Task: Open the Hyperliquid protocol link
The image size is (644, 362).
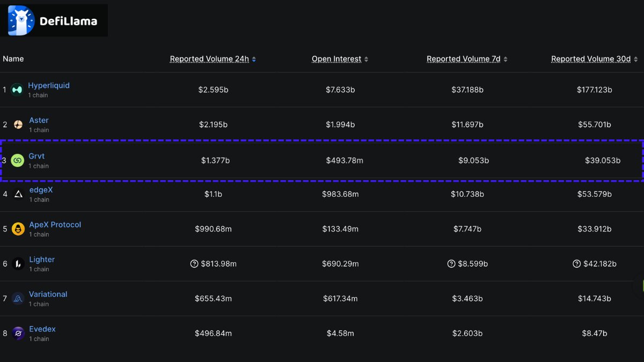Action: point(49,85)
